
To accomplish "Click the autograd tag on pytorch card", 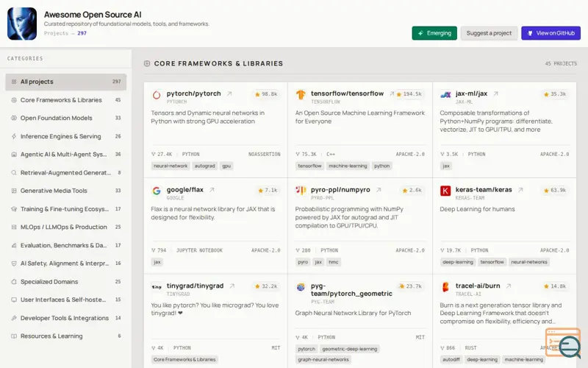I will 205,166.
